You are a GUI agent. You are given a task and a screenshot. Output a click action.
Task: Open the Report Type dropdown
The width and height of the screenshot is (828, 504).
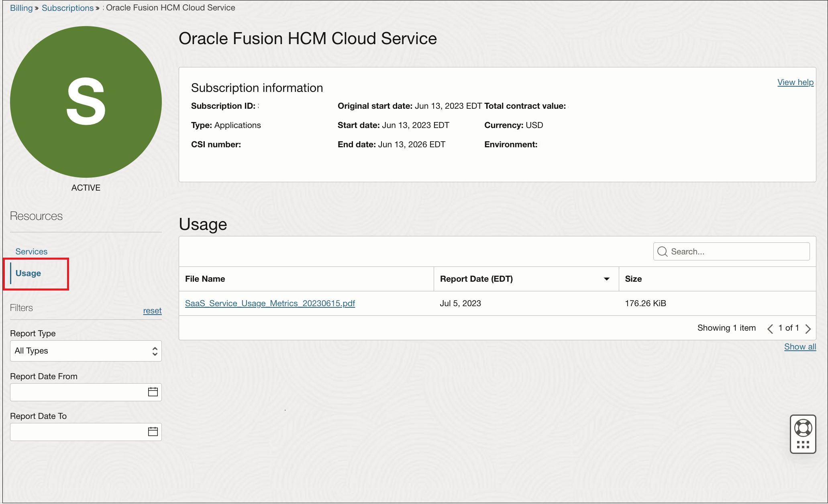[x=86, y=351]
